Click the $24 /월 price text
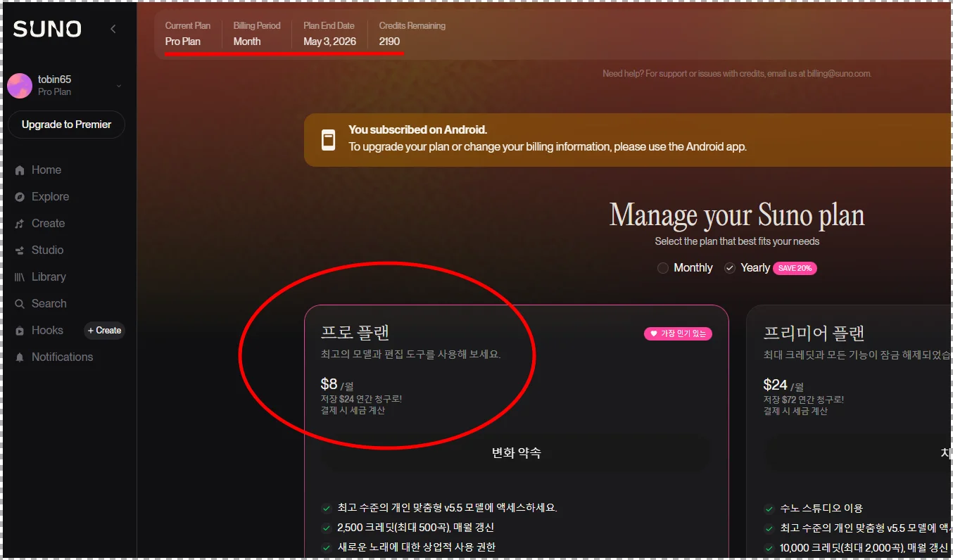 click(783, 384)
